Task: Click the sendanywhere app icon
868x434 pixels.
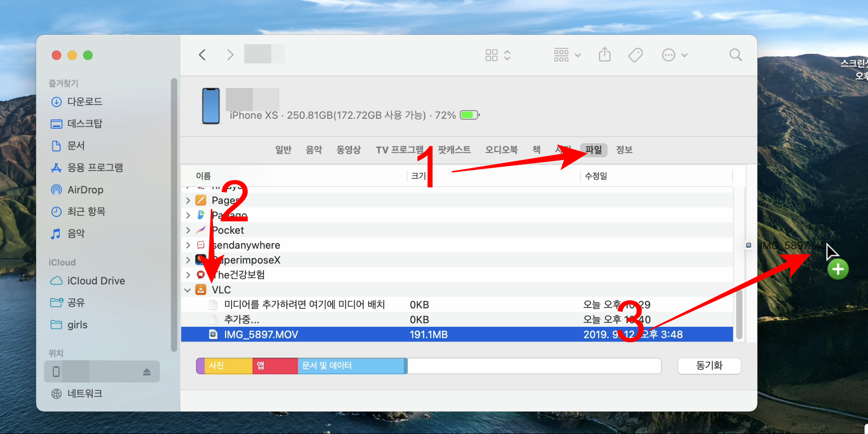Action: tap(201, 245)
